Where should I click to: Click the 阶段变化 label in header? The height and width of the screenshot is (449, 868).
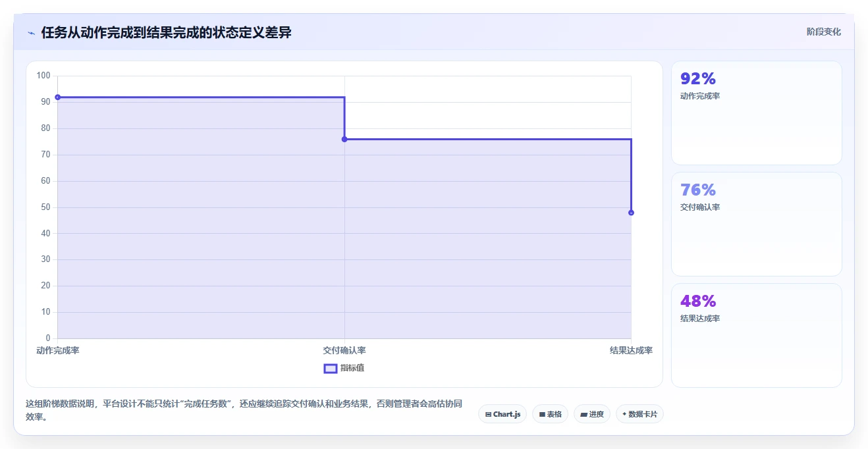(823, 32)
